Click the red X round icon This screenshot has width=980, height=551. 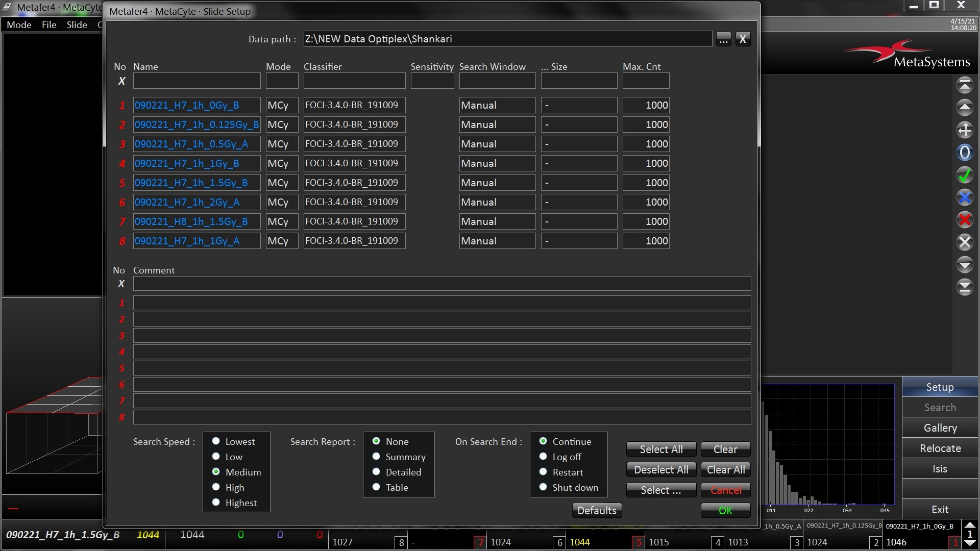tap(964, 220)
